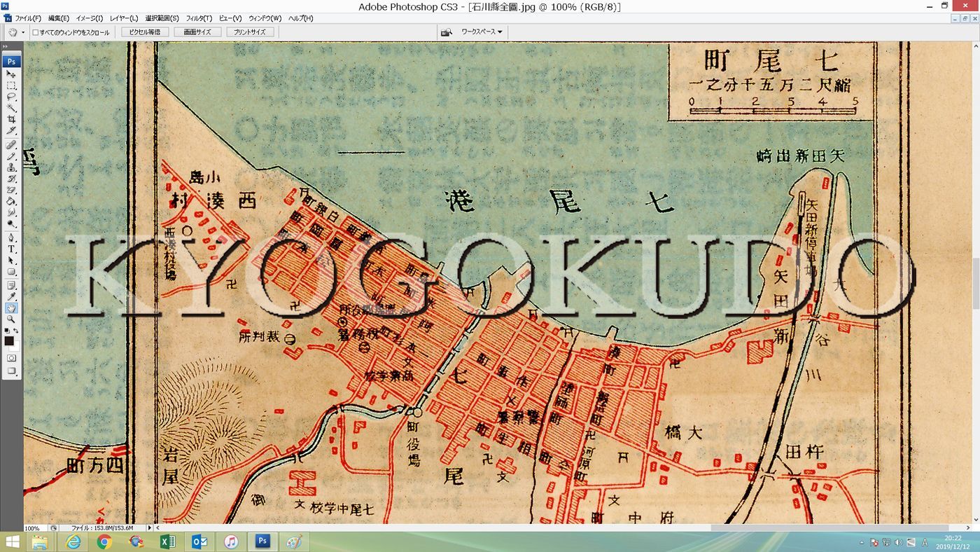Open the 選択範囲(S) menu
This screenshot has height=552, width=980.
[x=162, y=18]
